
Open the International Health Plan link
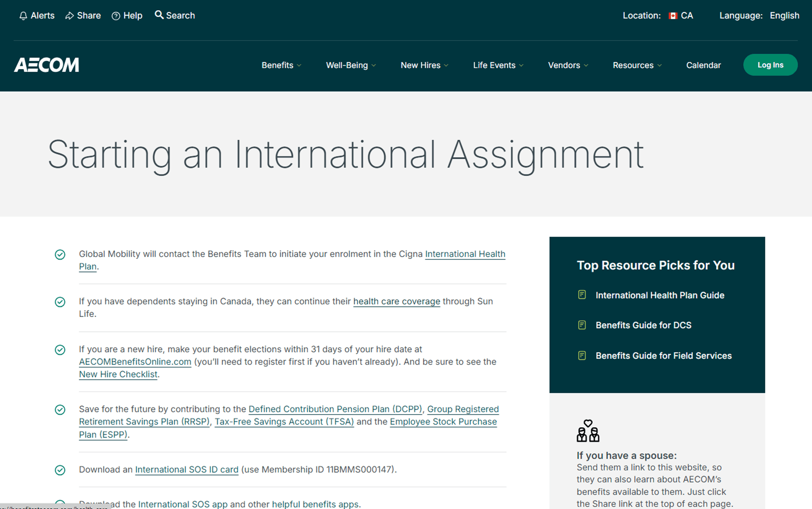(x=465, y=254)
